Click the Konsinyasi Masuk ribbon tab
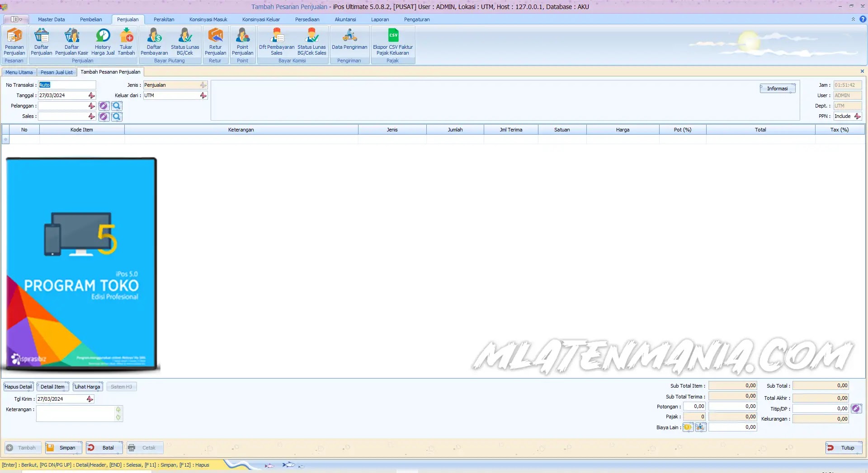Viewport: 868px width, 473px height. click(208, 19)
